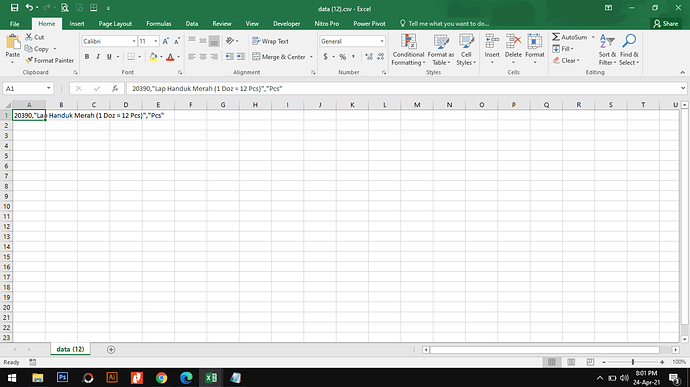Toggle Middle Align for cell content
690x387 pixels.
click(x=203, y=41)
